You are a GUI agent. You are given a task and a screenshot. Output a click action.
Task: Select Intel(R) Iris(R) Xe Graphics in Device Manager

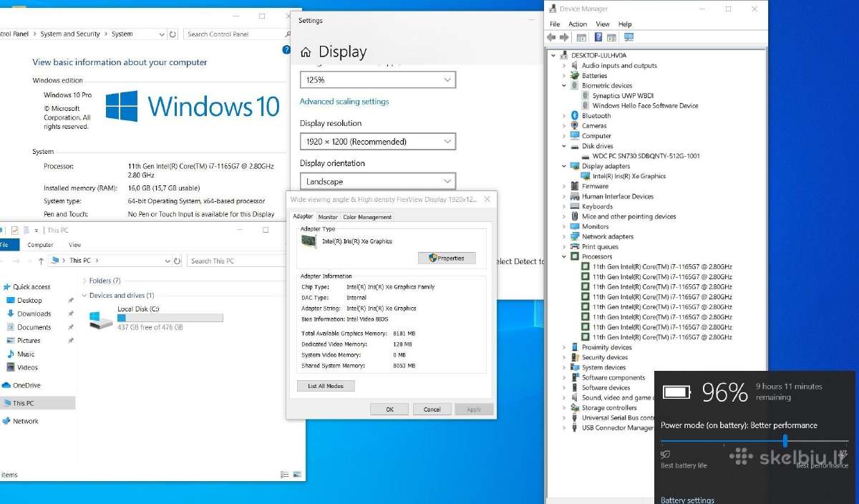click(629, 176)
